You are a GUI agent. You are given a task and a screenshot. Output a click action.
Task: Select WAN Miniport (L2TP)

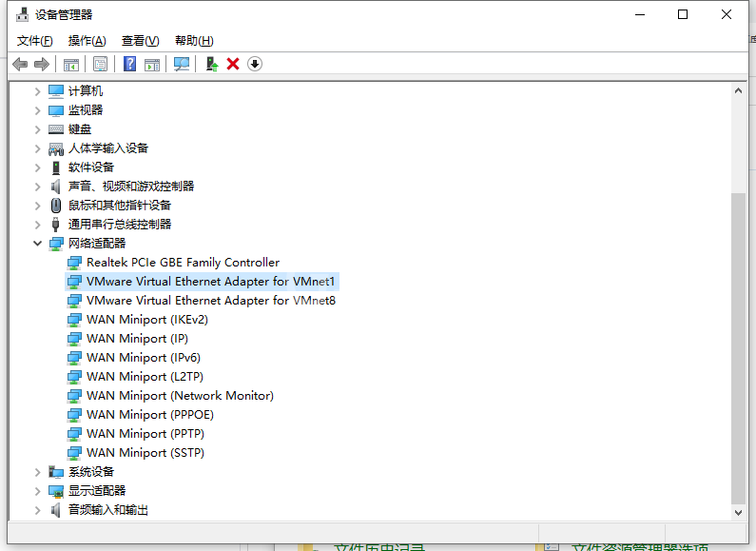pyautogui.click(x=145, y=377)
